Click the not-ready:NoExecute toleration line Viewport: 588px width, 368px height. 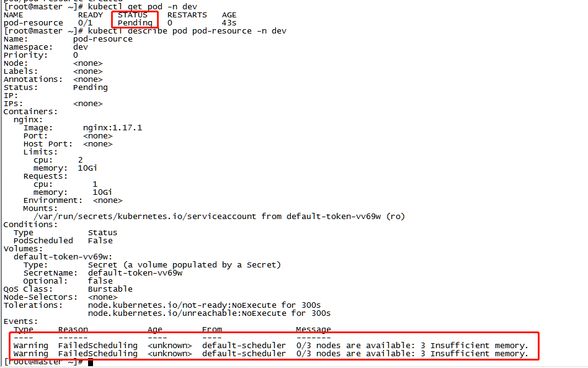point(205,305)
